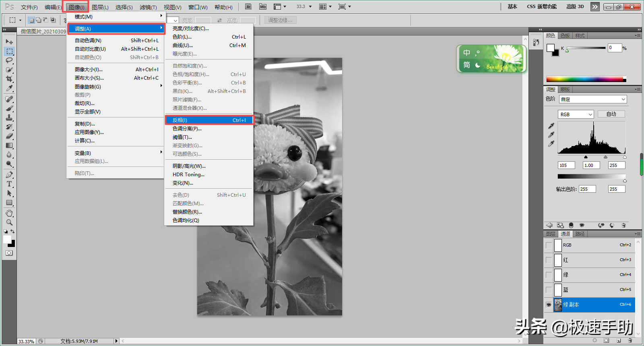Toggle visibility of 绿 channel

[549, 275]
